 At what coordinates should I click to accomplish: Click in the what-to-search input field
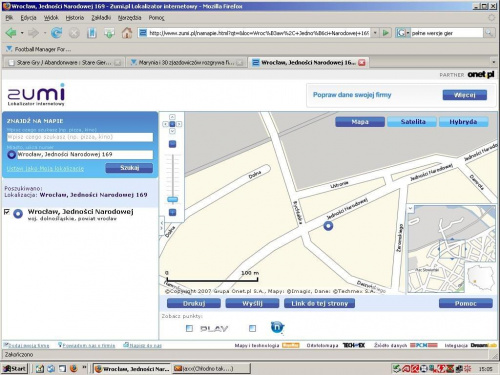[80, 137]
